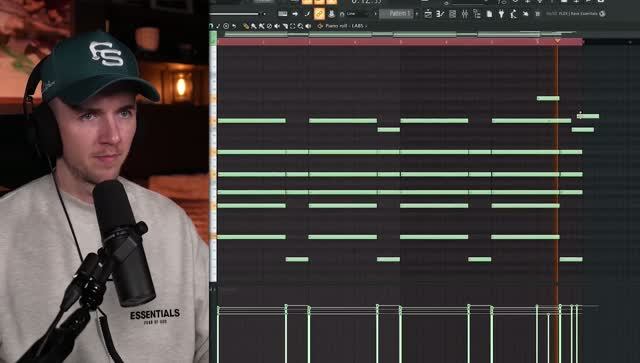Viewport: 640px width, 363px height.
Task: Click the running-figure icon after the plug icon
Action: [x=513, y=14]
